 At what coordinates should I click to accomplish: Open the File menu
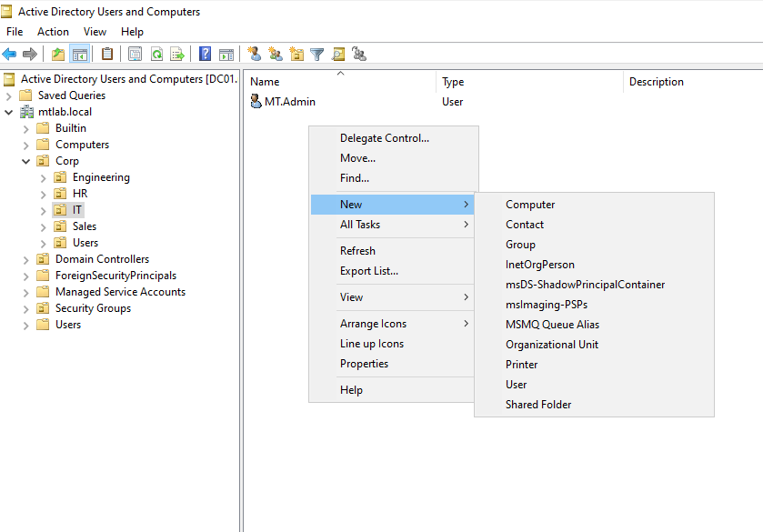[x=15, y=32]
